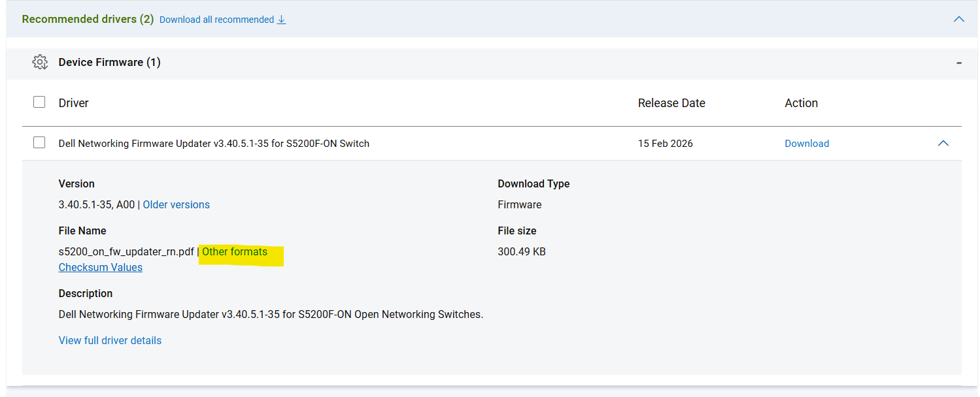
Task: Open Older versions link
Action: tap(177, 205)
